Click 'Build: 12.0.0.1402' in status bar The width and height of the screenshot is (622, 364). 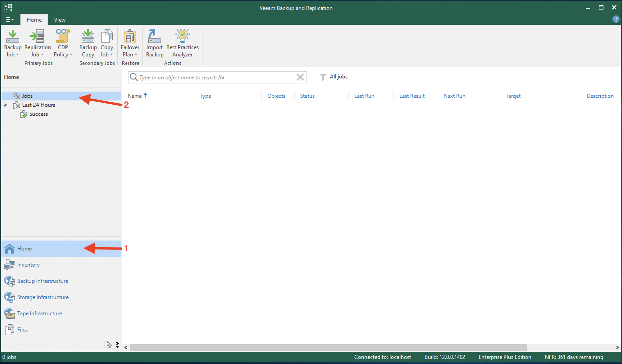[x=445, y=357]
